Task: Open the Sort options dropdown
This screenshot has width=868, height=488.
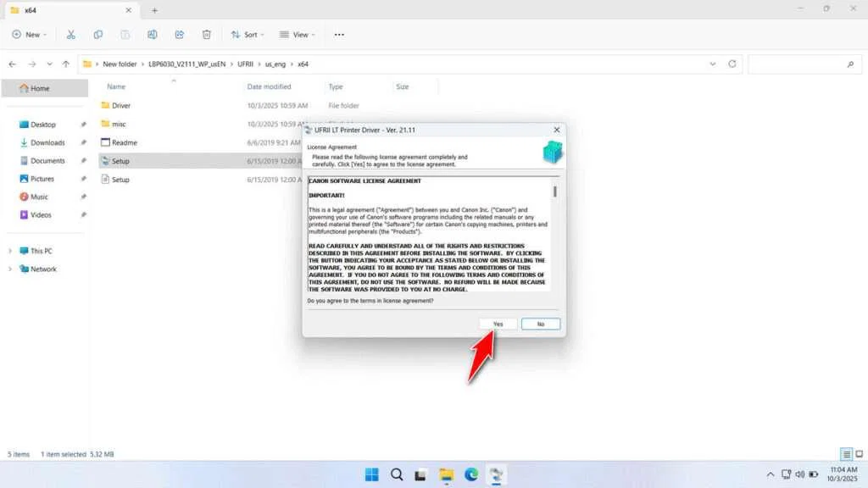Action: 248,35
